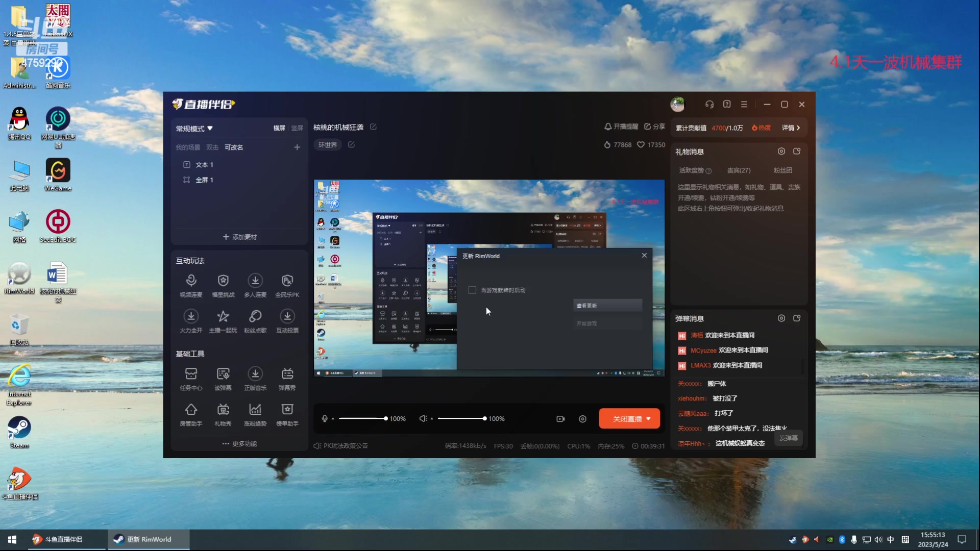
Task: Mute the speaker icon
Action: [x=423, y=418]
